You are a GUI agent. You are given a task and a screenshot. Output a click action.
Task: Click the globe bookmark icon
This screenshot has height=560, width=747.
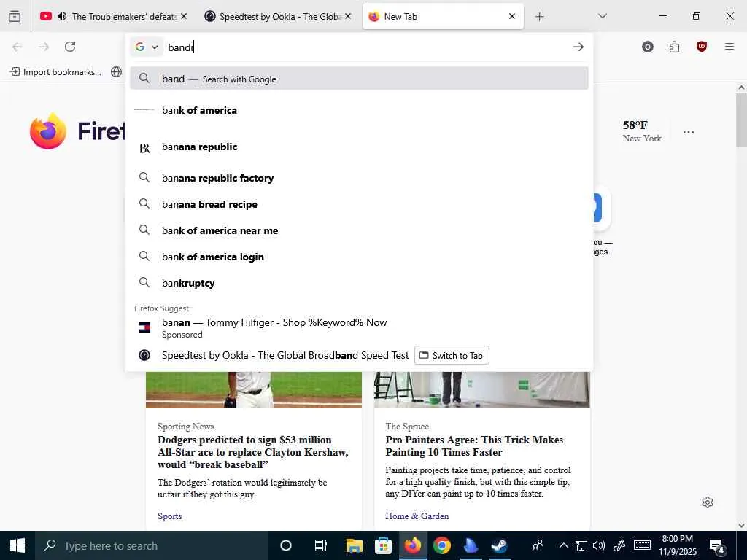[116, 72]
